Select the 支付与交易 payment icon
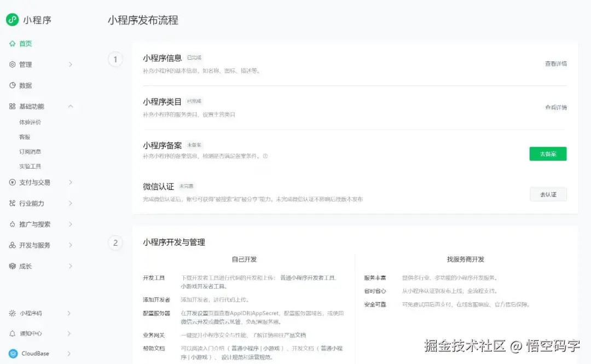 tap(12, 182)
